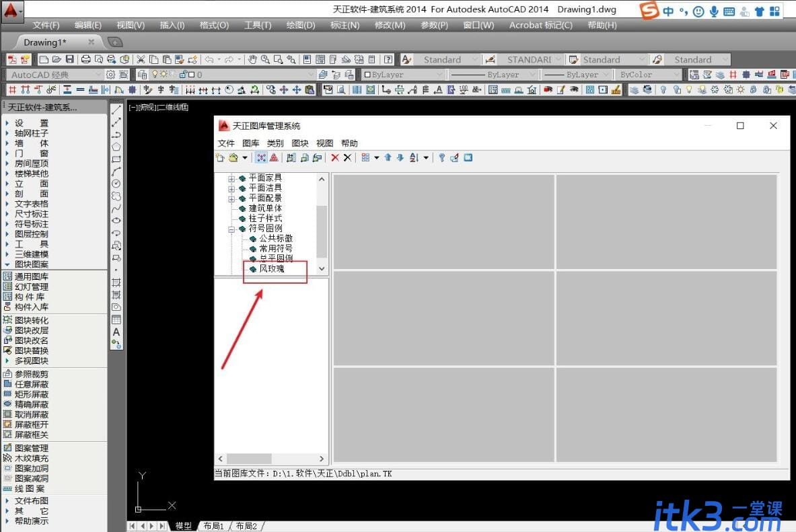
Task: Expand the 平面洁具 tree node
Action: tap(231, 188)
